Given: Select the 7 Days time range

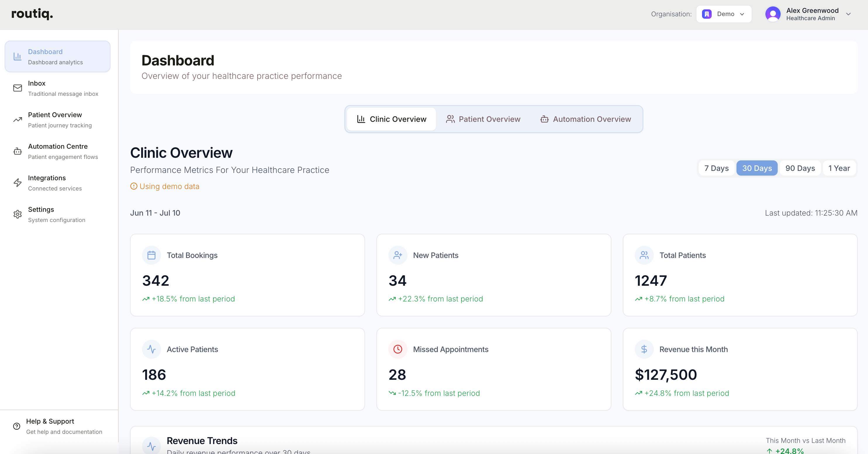Looking at the screenshot, I should point(716,168).
